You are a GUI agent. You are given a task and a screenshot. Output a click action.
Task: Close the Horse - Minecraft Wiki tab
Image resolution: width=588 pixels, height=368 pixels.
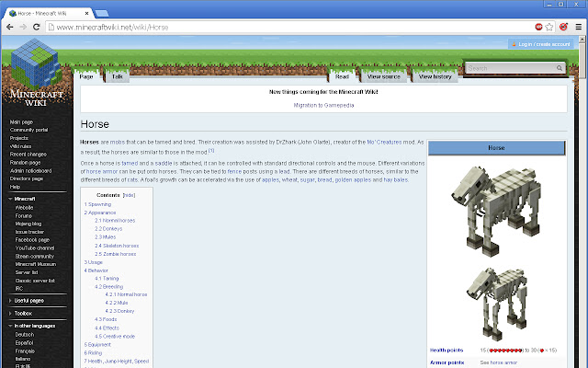[86, 13]
